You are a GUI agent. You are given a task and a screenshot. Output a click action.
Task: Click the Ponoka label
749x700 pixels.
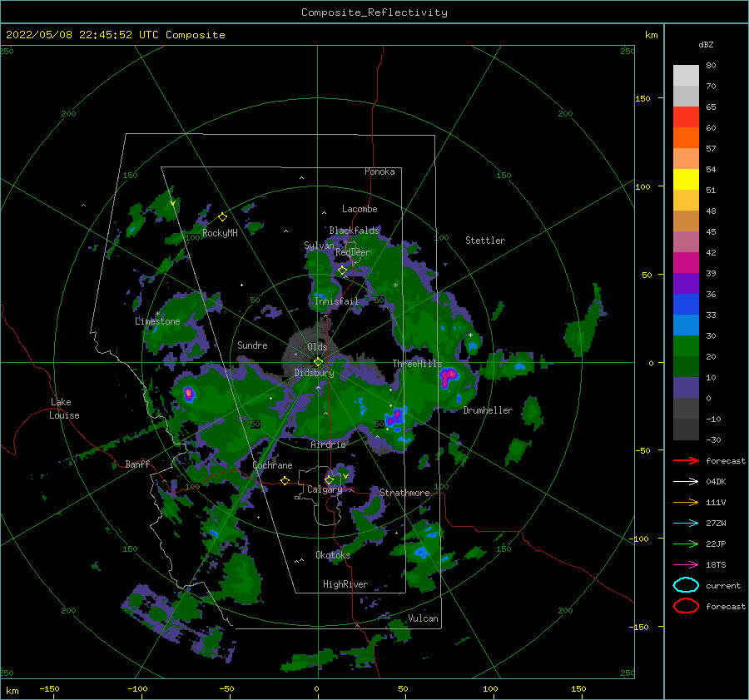379,171
